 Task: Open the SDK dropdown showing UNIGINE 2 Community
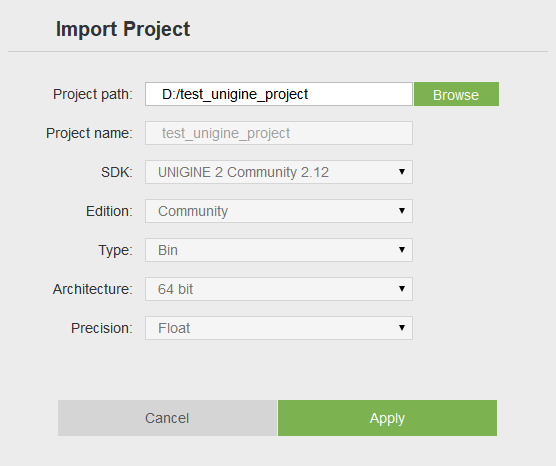tap(279, 172)
